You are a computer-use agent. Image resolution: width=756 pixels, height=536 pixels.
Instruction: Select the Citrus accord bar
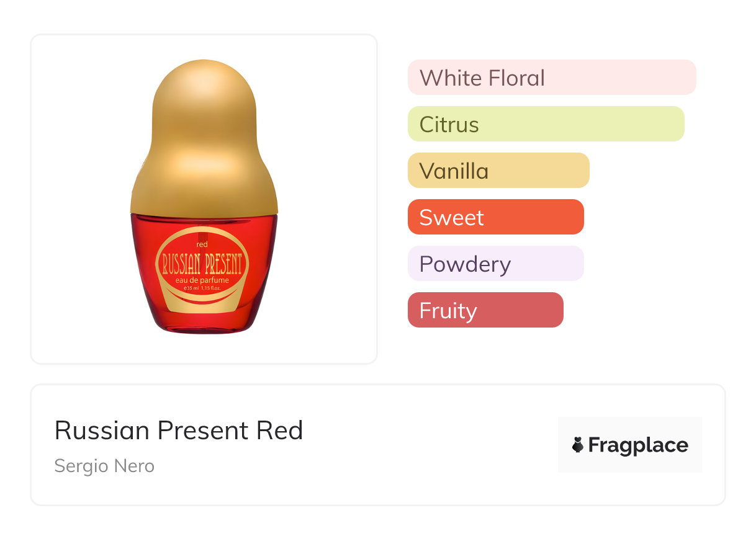coord(546,124)
